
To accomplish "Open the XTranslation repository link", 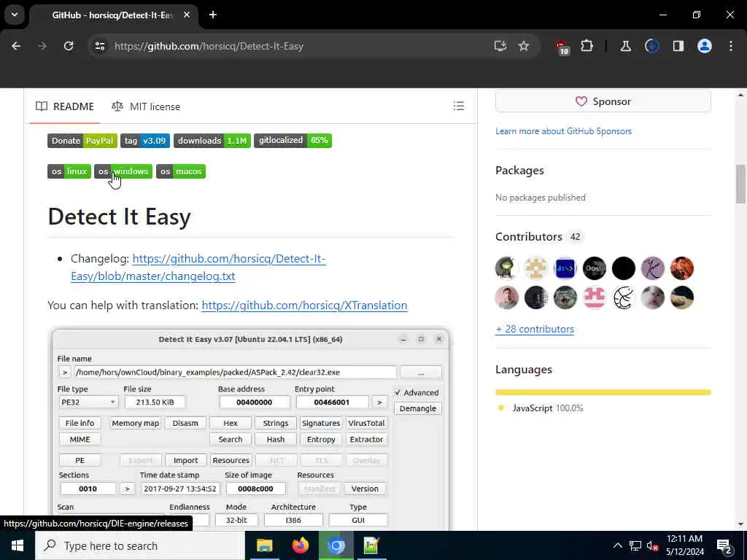I will pyautogui.click(x=304, y=306).
